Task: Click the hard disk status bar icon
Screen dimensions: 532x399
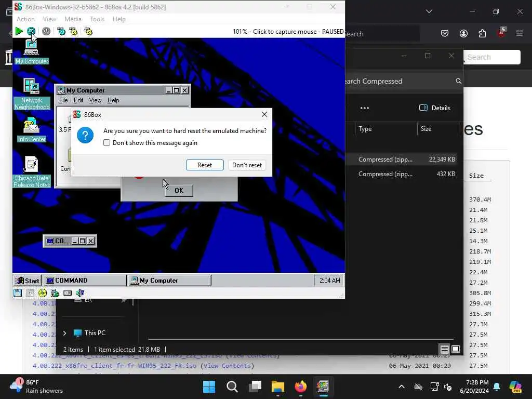Action: (68, 293)
